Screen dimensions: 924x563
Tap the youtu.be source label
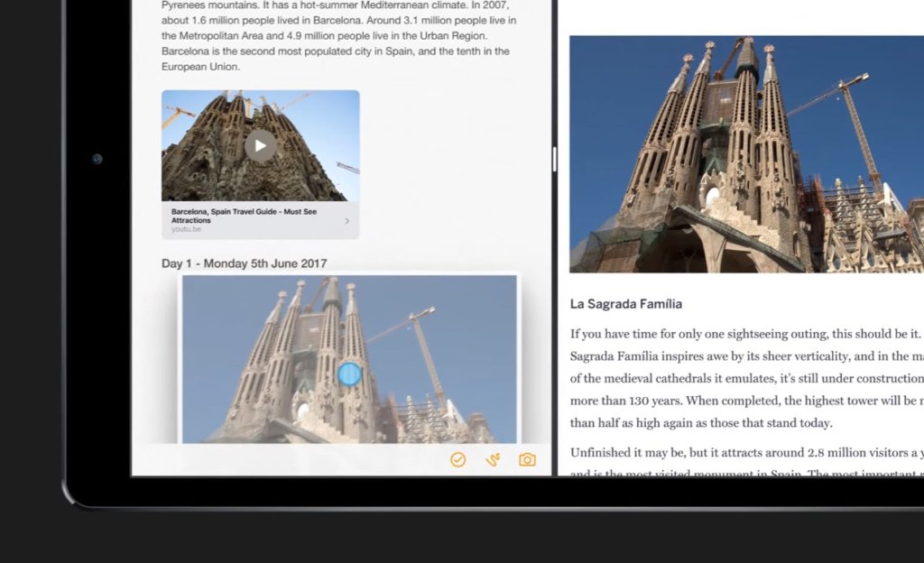186,229
